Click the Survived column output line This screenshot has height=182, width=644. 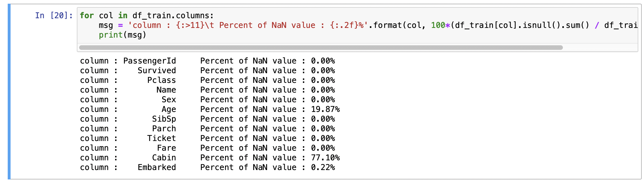tap(207, 70)
